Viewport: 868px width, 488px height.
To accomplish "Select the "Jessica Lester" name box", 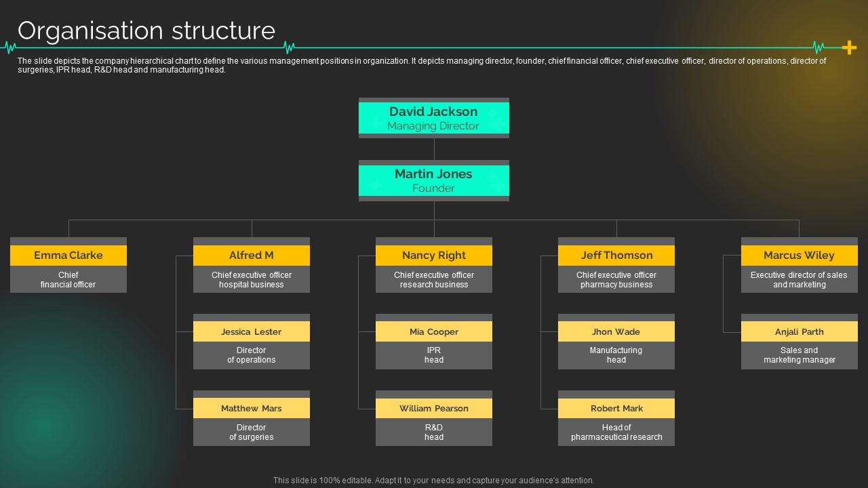I will click(252, 331).
